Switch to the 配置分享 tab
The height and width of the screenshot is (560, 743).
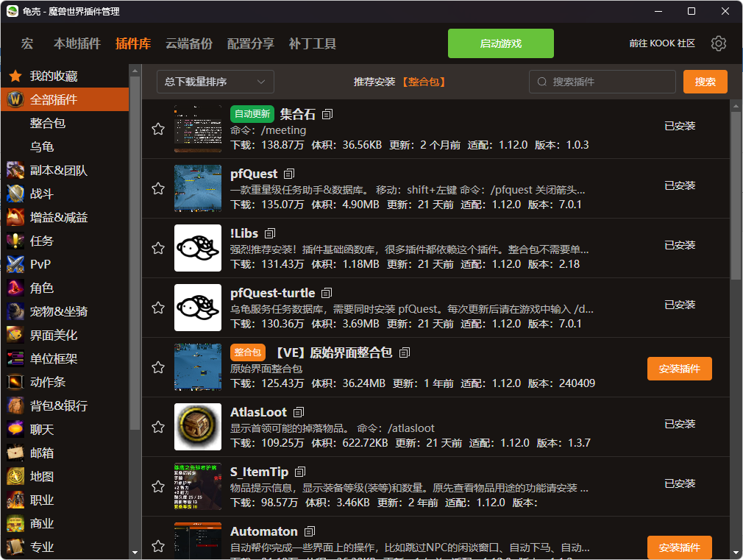(x=251, y=43)
